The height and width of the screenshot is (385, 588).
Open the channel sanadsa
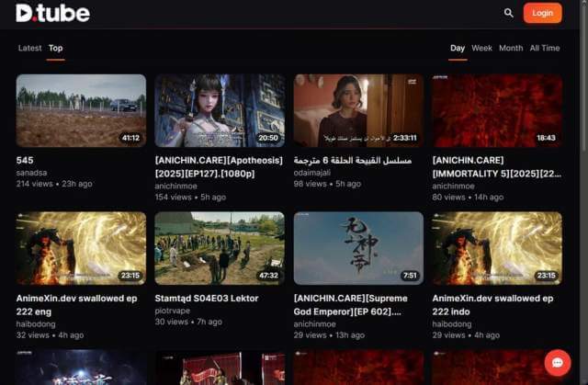click(31, 173)
